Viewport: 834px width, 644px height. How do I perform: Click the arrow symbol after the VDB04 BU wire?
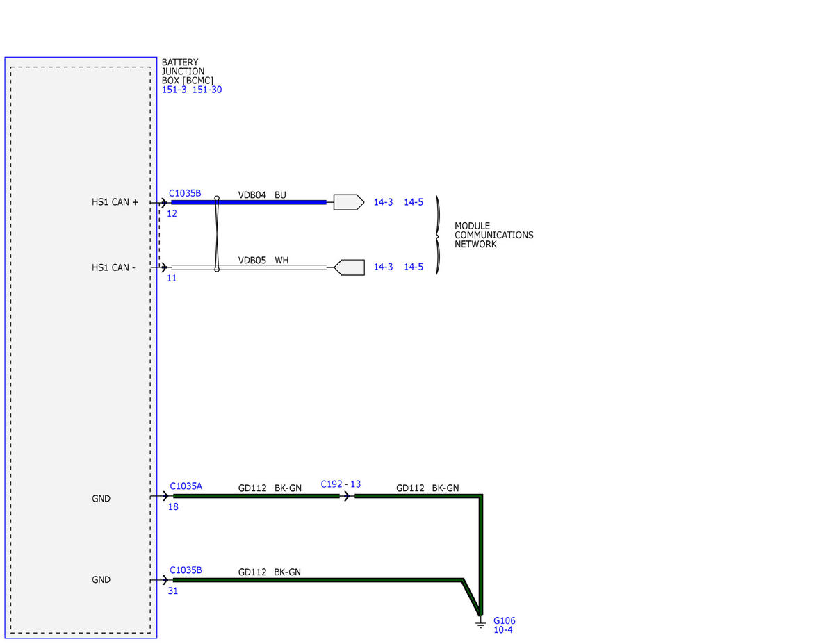[x=349, y=202]
